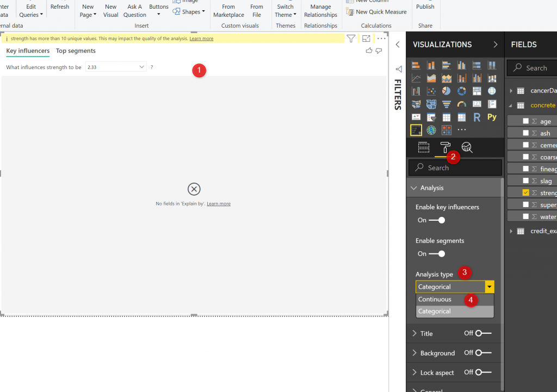Open the Analytics pane magnifier icon
Screen dimensions: 557x392
467,147
